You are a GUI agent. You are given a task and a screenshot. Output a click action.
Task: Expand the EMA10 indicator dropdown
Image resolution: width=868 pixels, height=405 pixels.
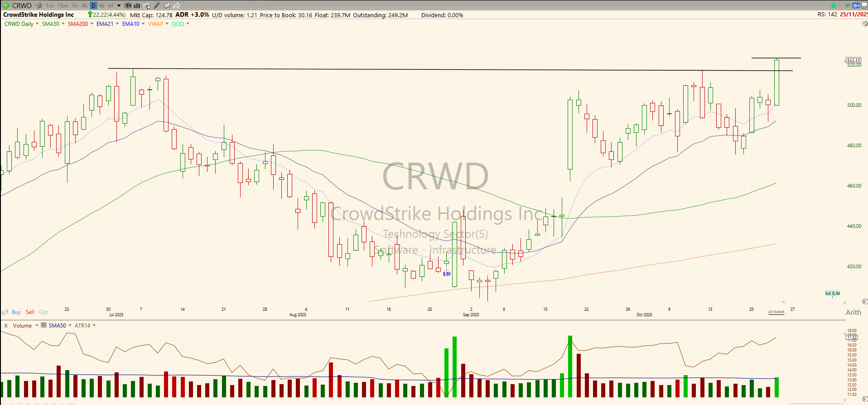tap(143, 24)
